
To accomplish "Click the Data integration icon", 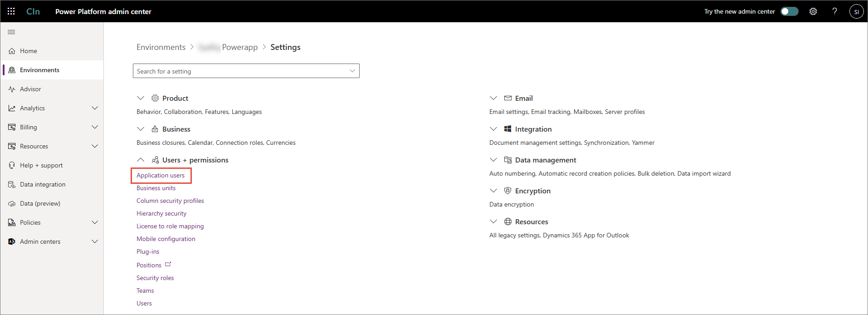I will tap(12, 184).
